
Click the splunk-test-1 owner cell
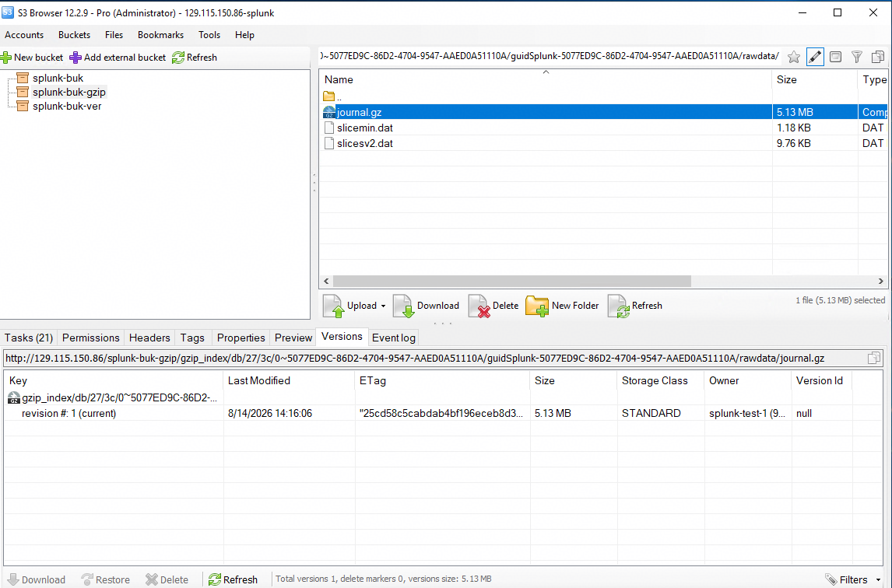tap(746, 414)
